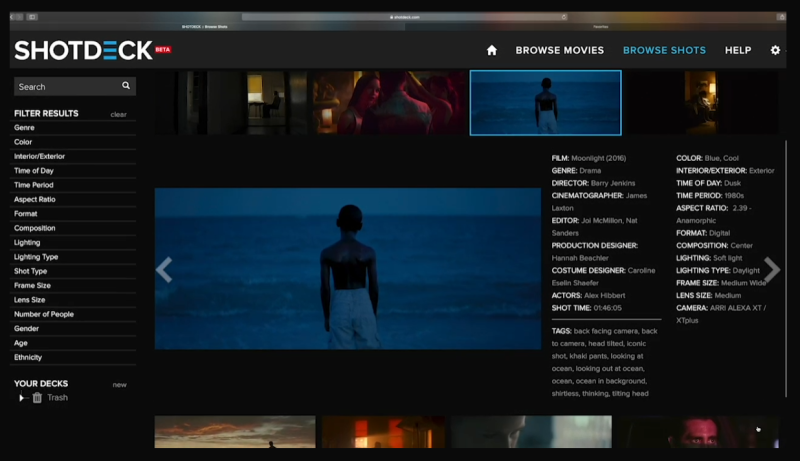
Task: Reload the page in browser bar
Action: [x=564, y=17]
